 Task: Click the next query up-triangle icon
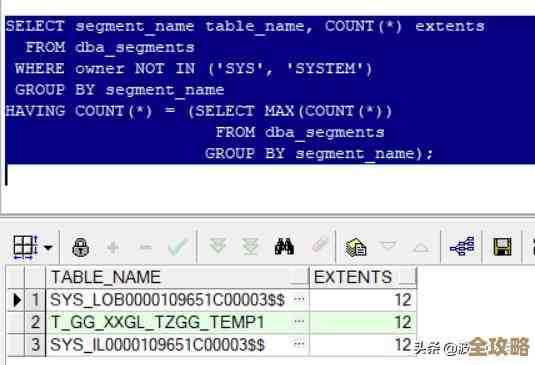click(421, 248)
